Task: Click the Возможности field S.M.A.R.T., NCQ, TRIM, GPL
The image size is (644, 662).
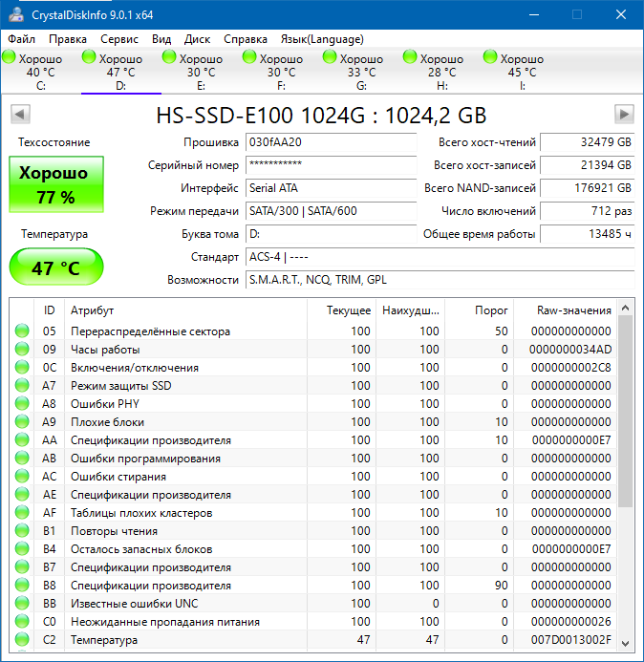Action: coord(440,280)
